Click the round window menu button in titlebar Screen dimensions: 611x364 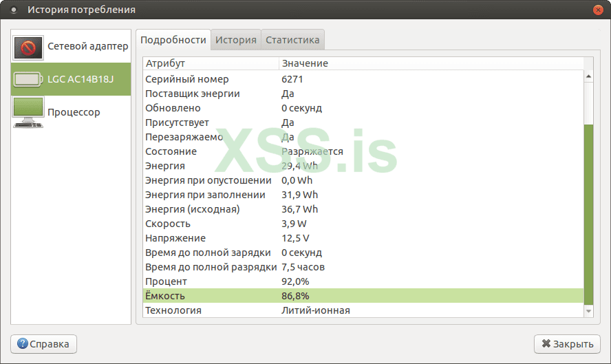coord(14,10)
